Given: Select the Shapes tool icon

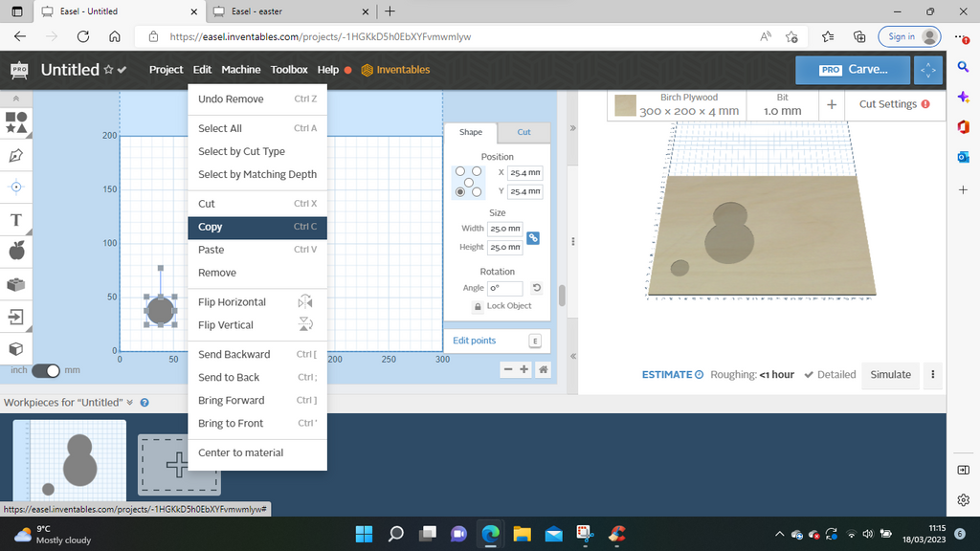Looking at the screenshot, I should pos(16,121).
